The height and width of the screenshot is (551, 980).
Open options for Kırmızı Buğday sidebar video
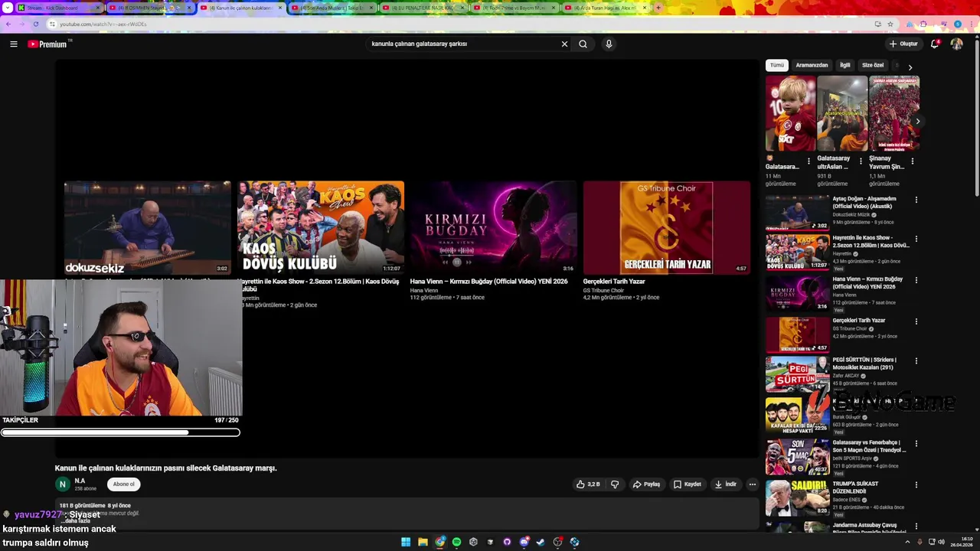coord(916,280)
